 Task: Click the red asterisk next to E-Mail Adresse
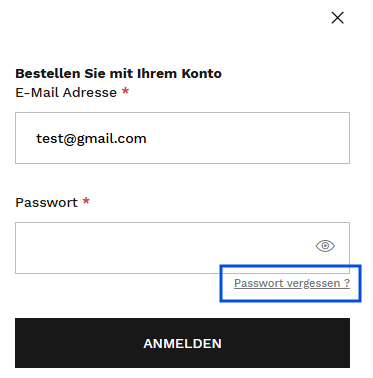pyautogui.click(x=125, y=91)
